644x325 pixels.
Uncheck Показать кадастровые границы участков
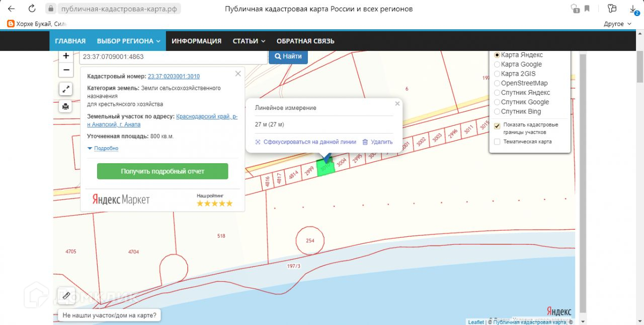(497, 125)
